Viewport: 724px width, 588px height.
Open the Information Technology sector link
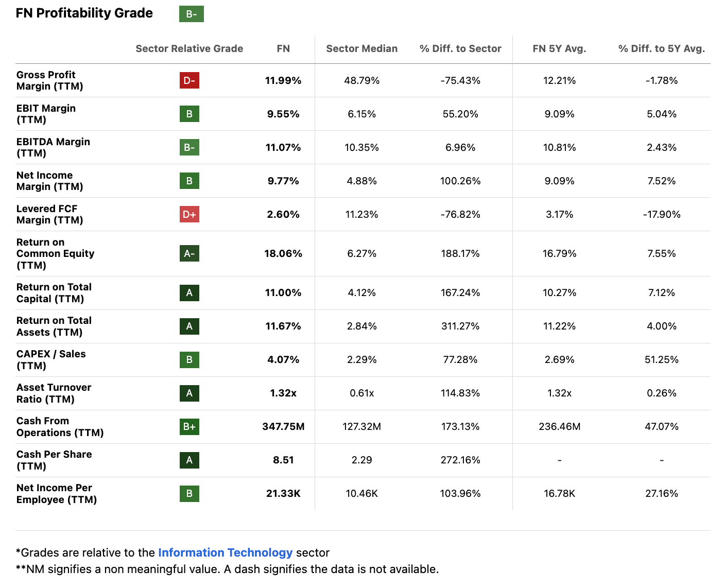point(225,552)
